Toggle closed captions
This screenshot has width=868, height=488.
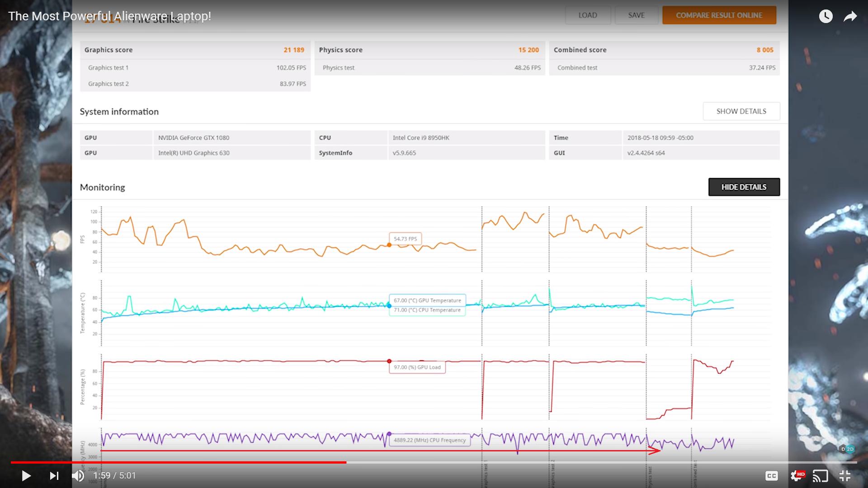coord(772,476)
